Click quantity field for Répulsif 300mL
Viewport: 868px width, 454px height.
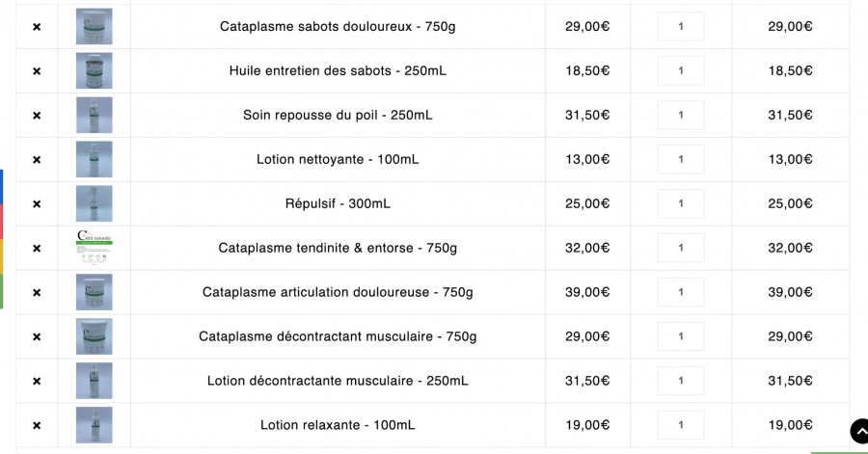click(x=681, y=203)
